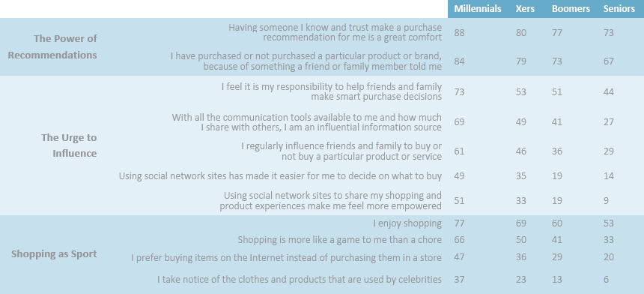Click 'I regularly influence friends and family' statement
The width and height of the screenshot is (644, 294).
tap(341, 151)
